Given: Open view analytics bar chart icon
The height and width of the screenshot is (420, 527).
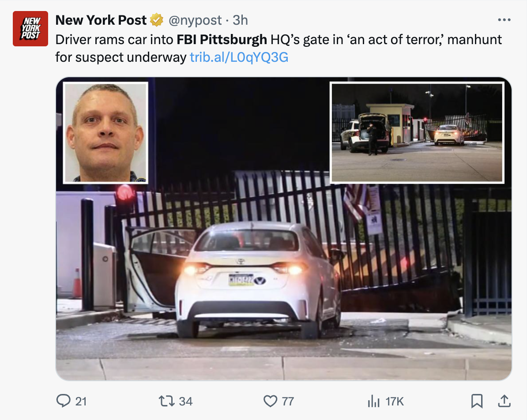Looking at the screenshot, I should [373, 401].
